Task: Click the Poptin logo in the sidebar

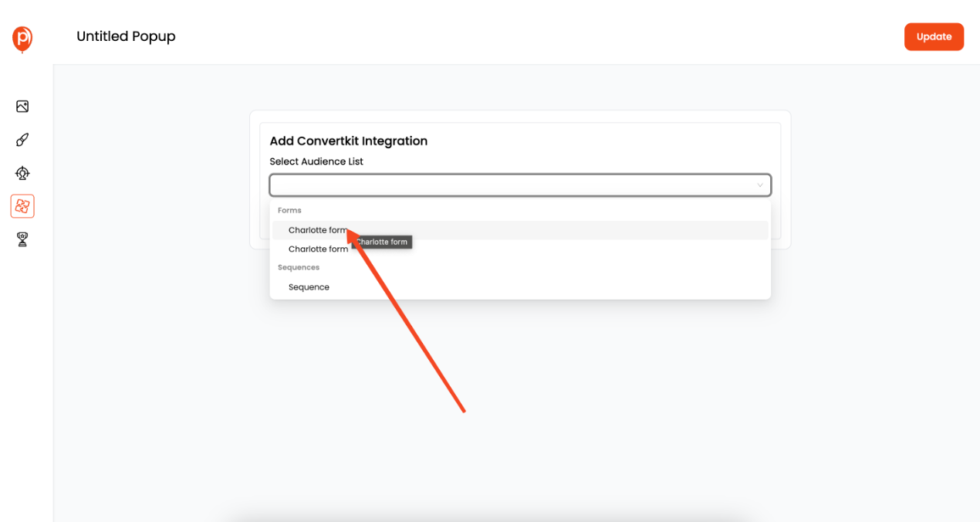Action: tap(22, 39)
